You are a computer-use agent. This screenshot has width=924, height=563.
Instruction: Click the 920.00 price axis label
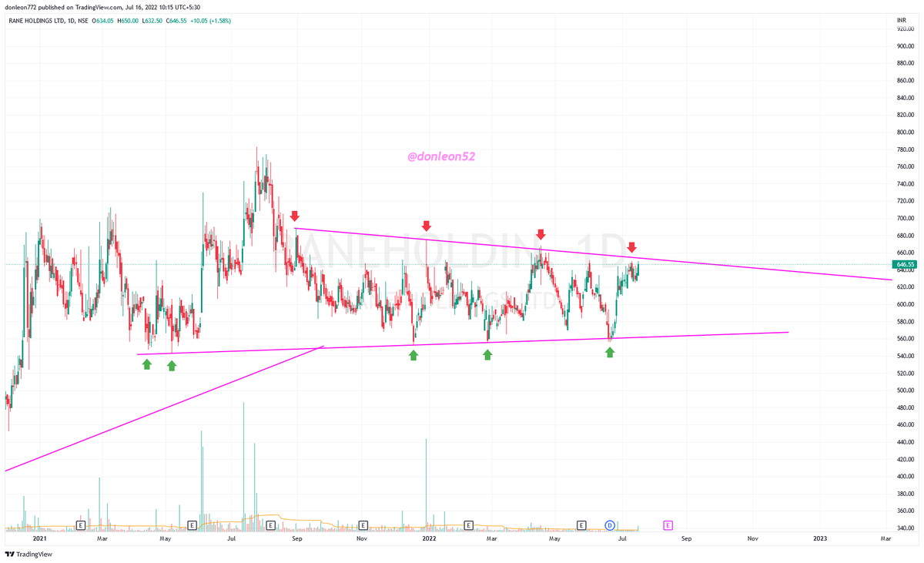click(904, 29)
